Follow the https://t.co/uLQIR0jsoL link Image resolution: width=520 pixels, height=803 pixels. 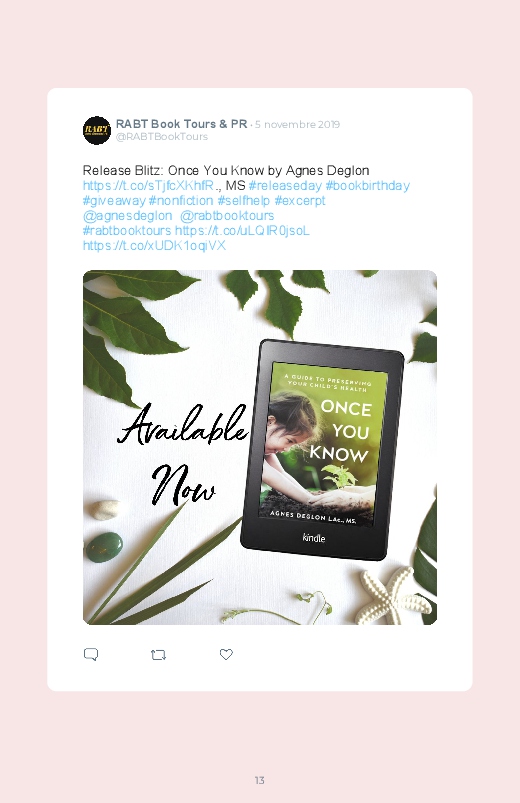coord(242,230)
